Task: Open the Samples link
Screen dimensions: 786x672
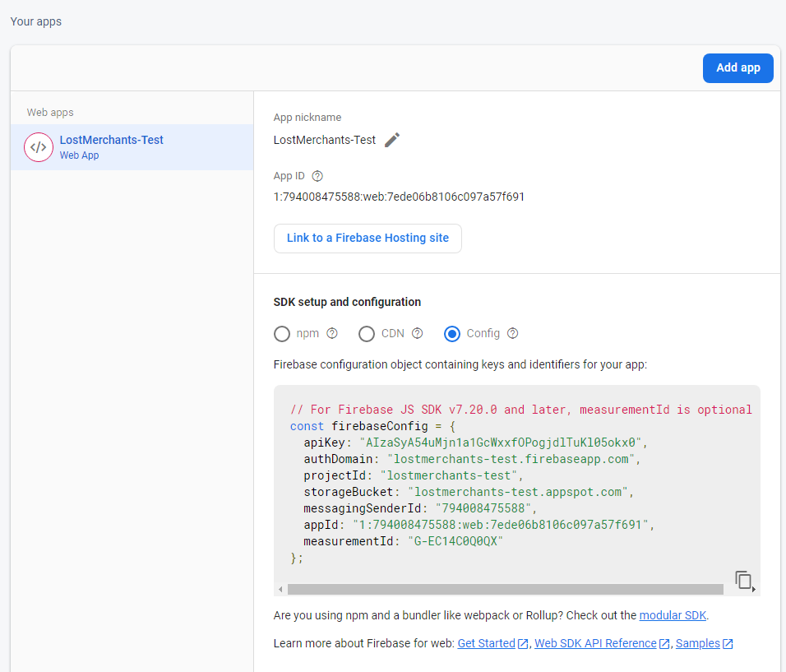Action: coord(698,643)
